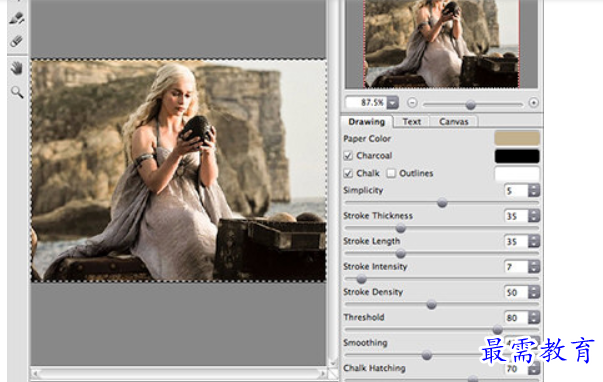Image resolution: width=603 pixels, height=382 pixels.
Task: Click the Paper Color label
Action: point(367,138)
